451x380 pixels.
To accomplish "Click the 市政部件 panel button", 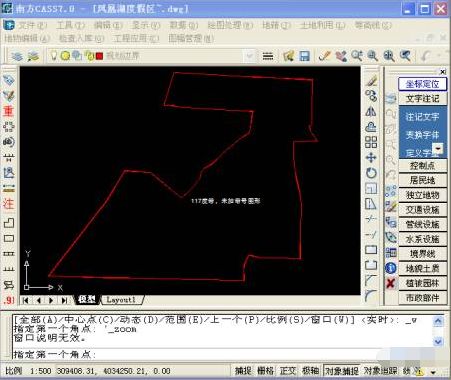I will pyautogui.click(x=423, y=298).
